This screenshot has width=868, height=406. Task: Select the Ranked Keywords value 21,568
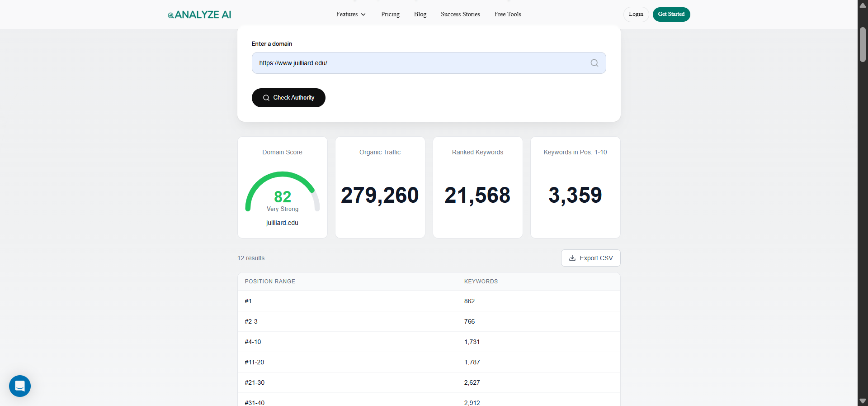tap(477, 195)
